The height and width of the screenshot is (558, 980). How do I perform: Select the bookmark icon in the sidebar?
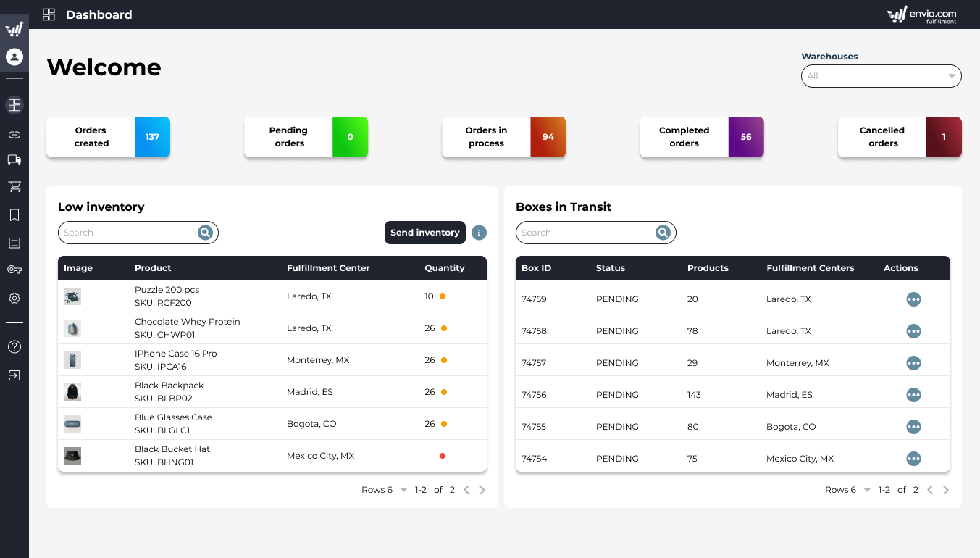[x=14, y=215]
